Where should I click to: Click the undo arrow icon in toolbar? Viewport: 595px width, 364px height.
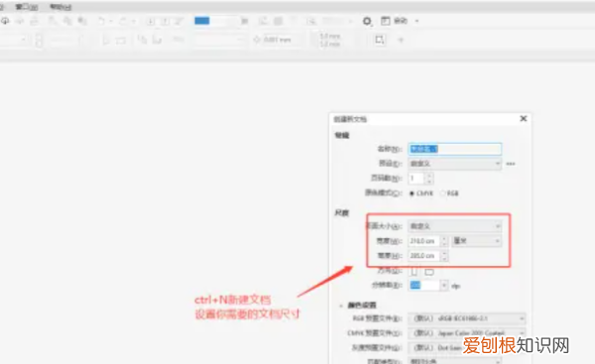tap(102, 21)
